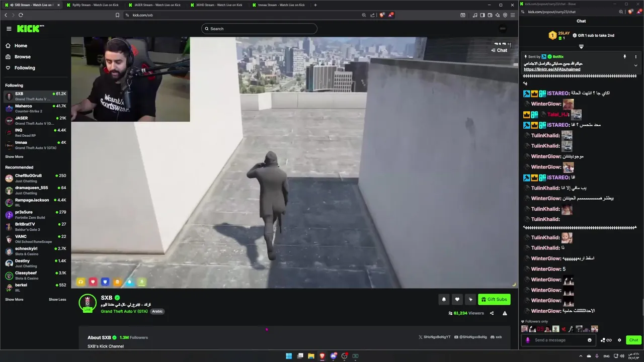The width and height of the screenshot is (644, 362).
Task: Expand Recommended list with Show More
Action: 14,300
